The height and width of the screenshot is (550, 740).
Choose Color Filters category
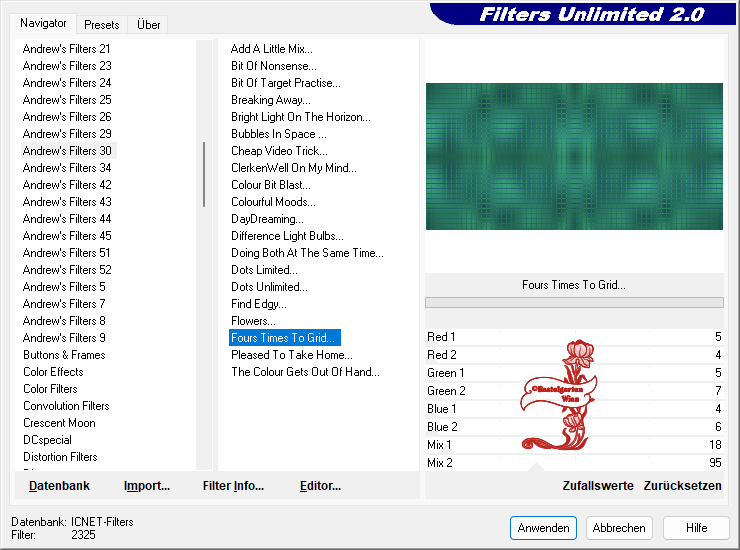pos(50,389)
